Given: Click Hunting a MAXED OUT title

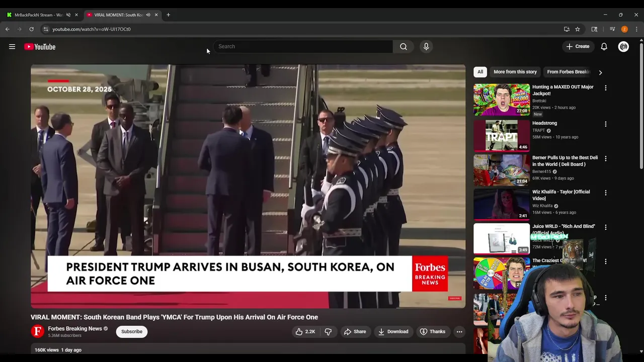Looking at the screenshot, I should (563, 90).
